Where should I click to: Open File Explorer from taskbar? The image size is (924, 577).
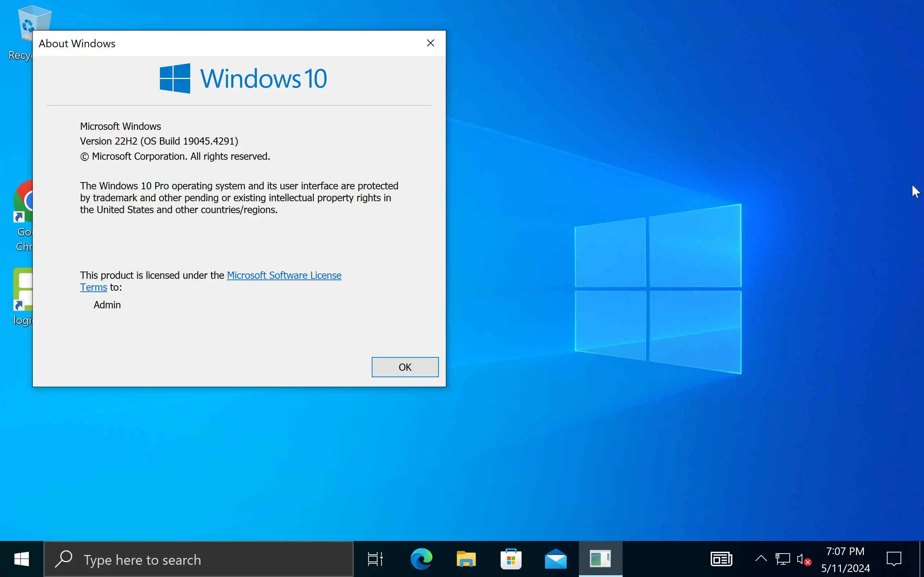[466, 559]
